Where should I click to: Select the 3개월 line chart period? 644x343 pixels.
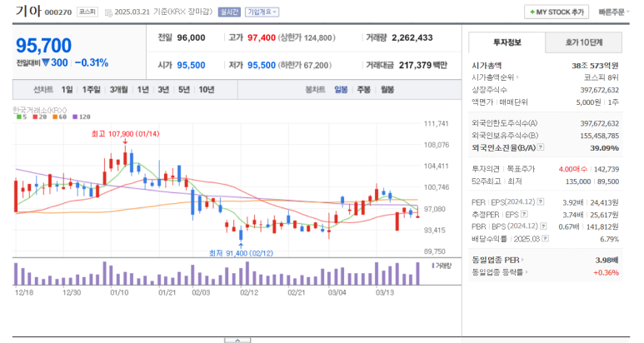(118, 89)
